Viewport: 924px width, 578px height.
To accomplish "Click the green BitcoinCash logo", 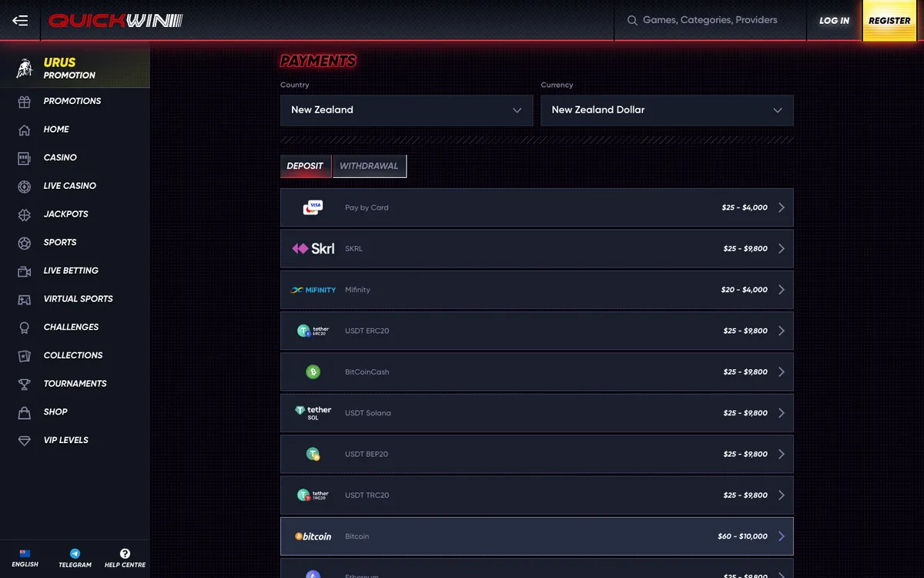I will tap(313, 372).
